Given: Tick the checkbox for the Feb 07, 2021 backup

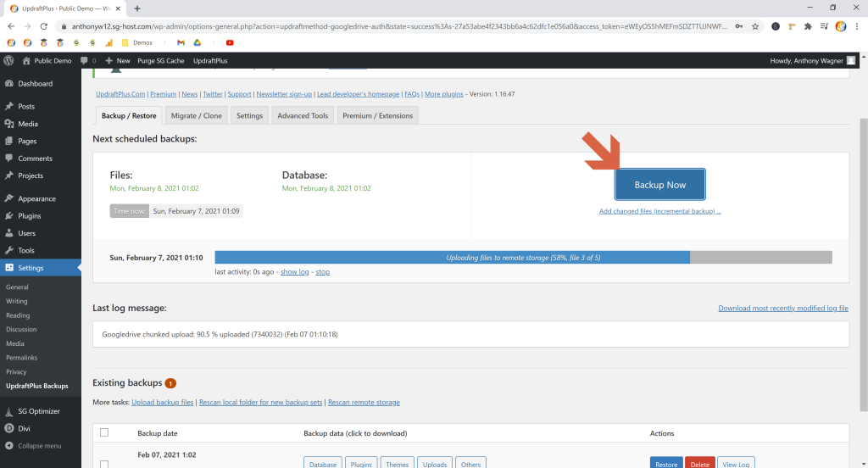Looking at the screenshot, I should click(104, 464).
